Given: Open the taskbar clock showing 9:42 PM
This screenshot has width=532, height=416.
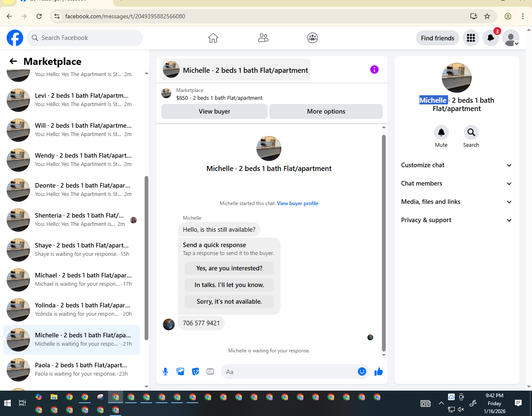Looking at the screenshot, I should pos(494,403).
